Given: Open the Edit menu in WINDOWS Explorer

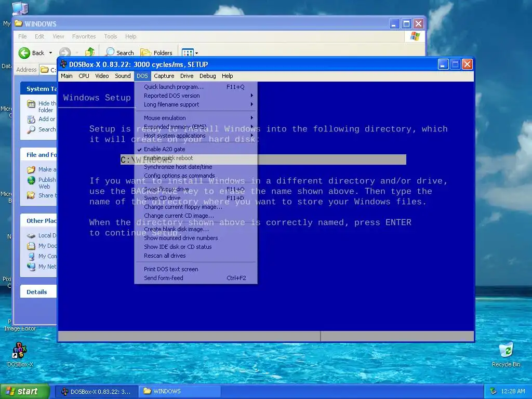Looking at the screenshot, I should click(x=39, y=36).
